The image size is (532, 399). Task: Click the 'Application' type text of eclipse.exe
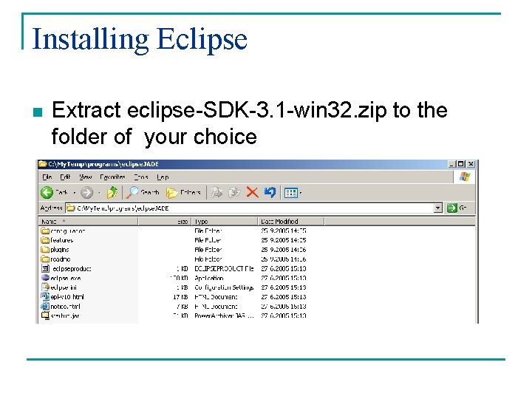pyautogui.click(x=209, y=278)
